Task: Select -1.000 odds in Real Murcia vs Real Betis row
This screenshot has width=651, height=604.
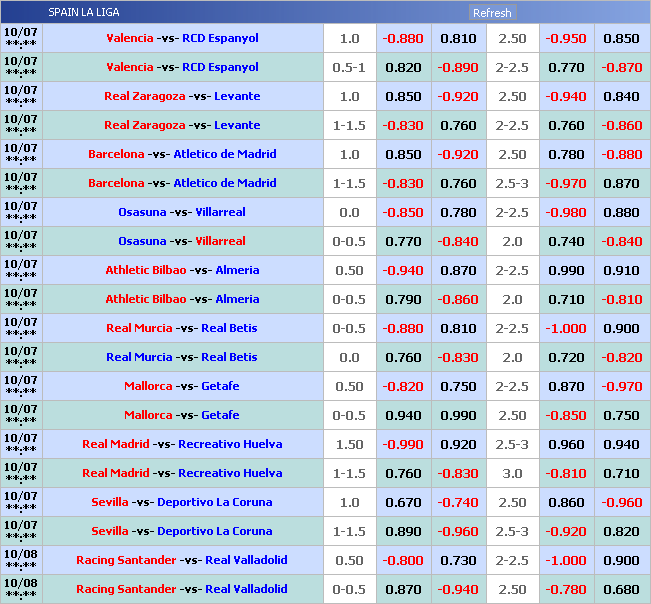Action: click(x=566, y=328)
